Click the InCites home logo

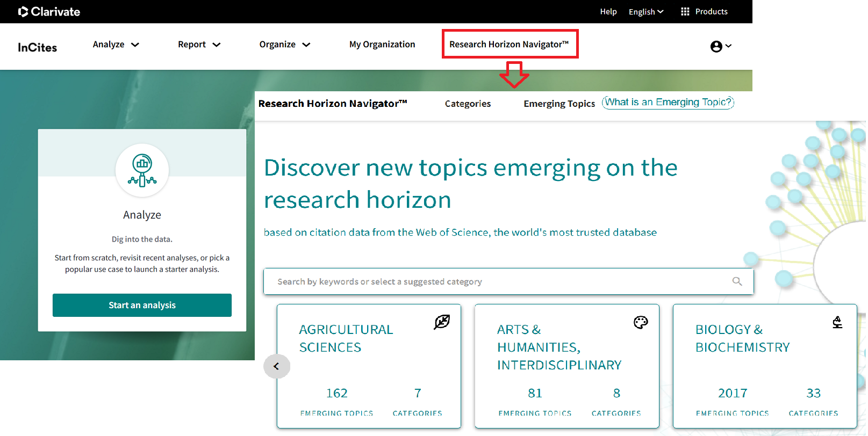[38, 47]
